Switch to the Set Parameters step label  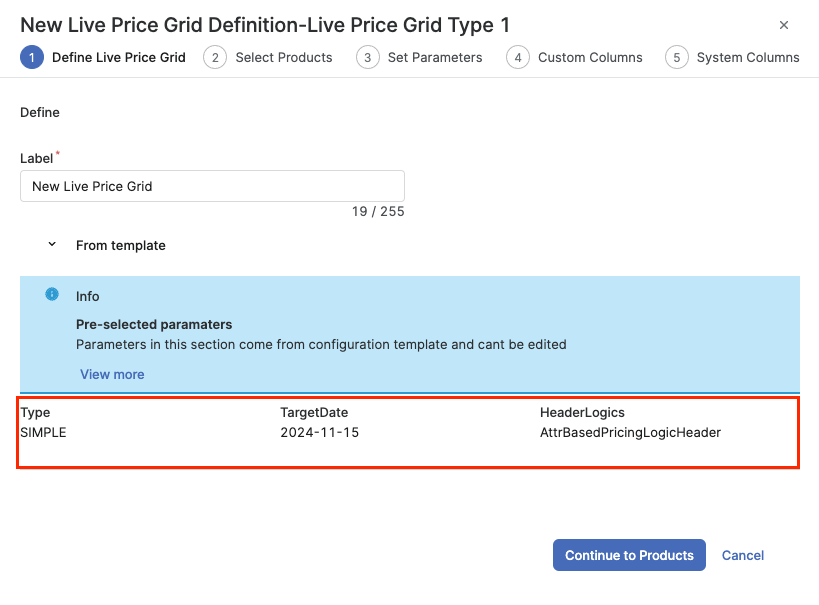click(x=435, y=58)
